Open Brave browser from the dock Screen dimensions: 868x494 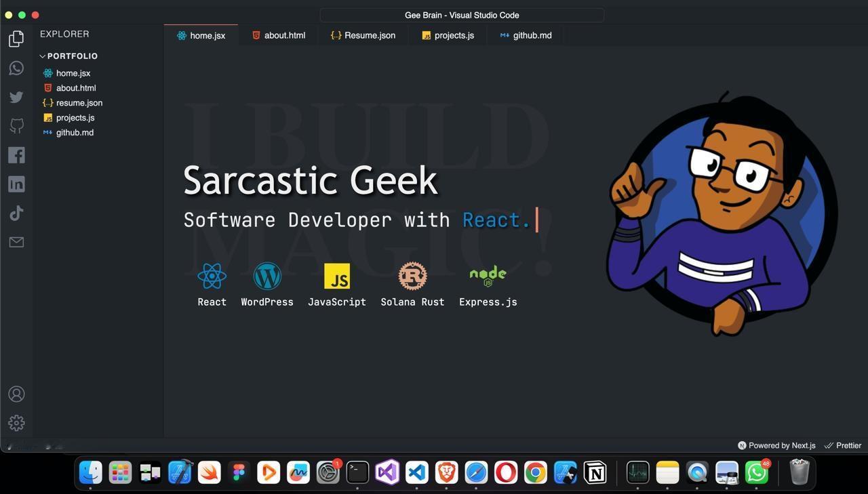tap(446, 472)
